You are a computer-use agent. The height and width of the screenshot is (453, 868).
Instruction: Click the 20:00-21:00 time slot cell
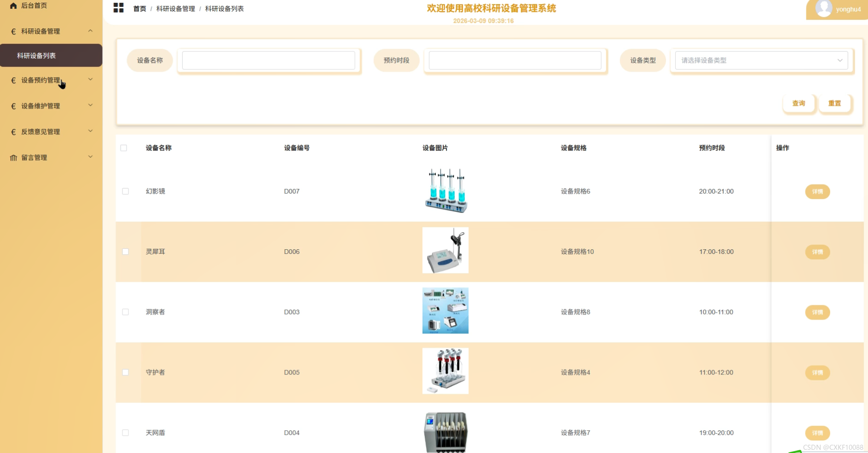pos(716,191)
